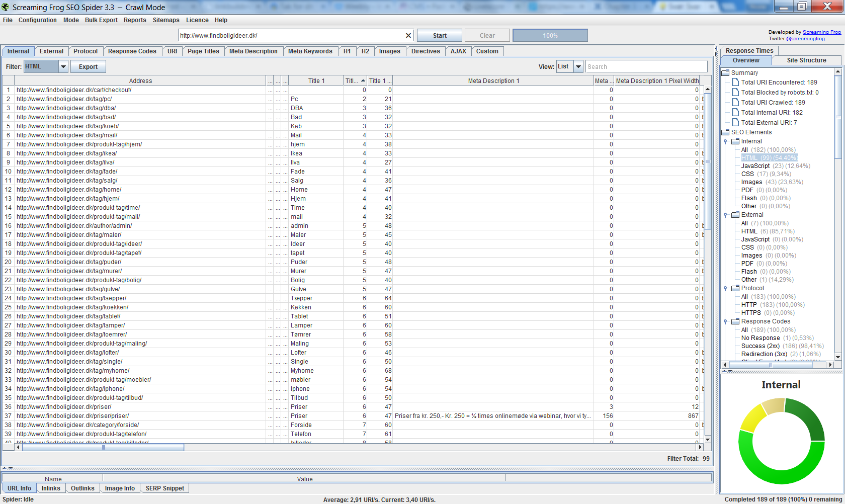Collapse the External tree node
Viewport: 845px width, 504px height.
point(726,215)
